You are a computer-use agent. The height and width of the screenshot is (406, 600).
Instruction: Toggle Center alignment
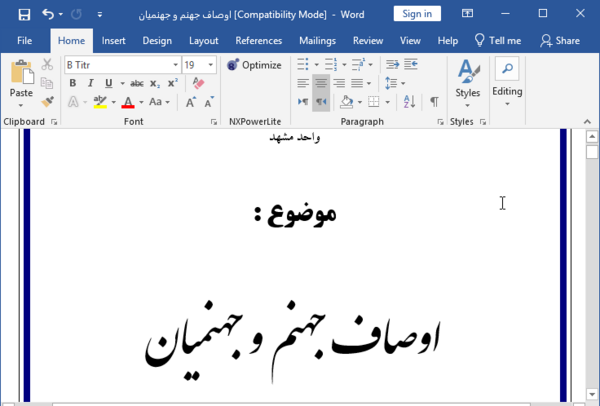tap(321, 83)
